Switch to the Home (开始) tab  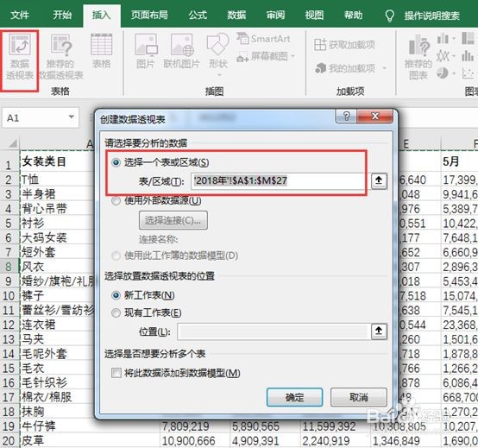pyautogui.click(x=62, y=15)
